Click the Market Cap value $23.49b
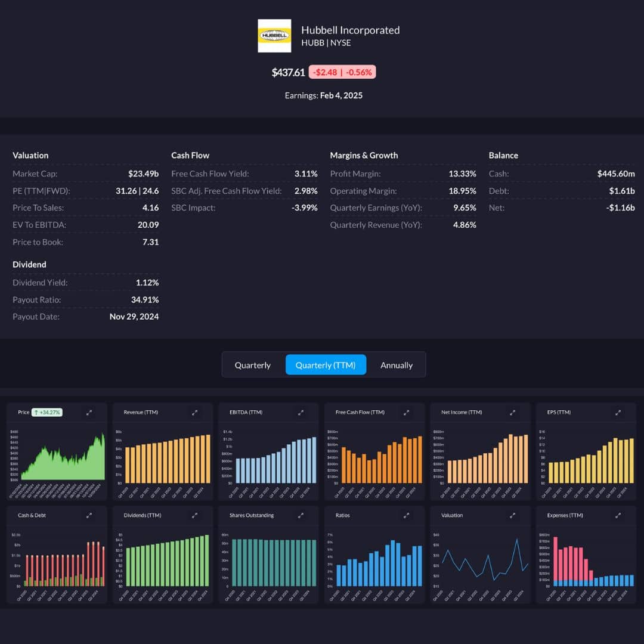 (143, 174)
